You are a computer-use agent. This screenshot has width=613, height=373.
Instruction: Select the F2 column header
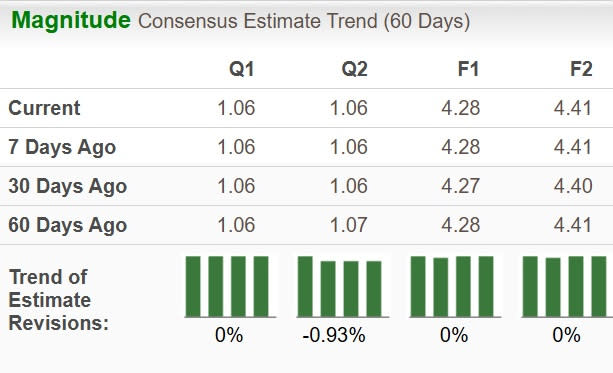tap(581, 69)
